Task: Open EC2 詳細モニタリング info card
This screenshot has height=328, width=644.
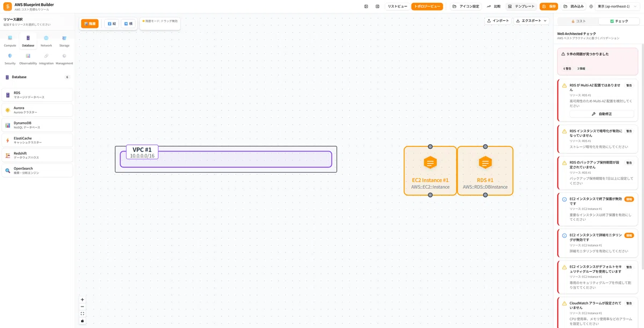Action: point(598,243)
